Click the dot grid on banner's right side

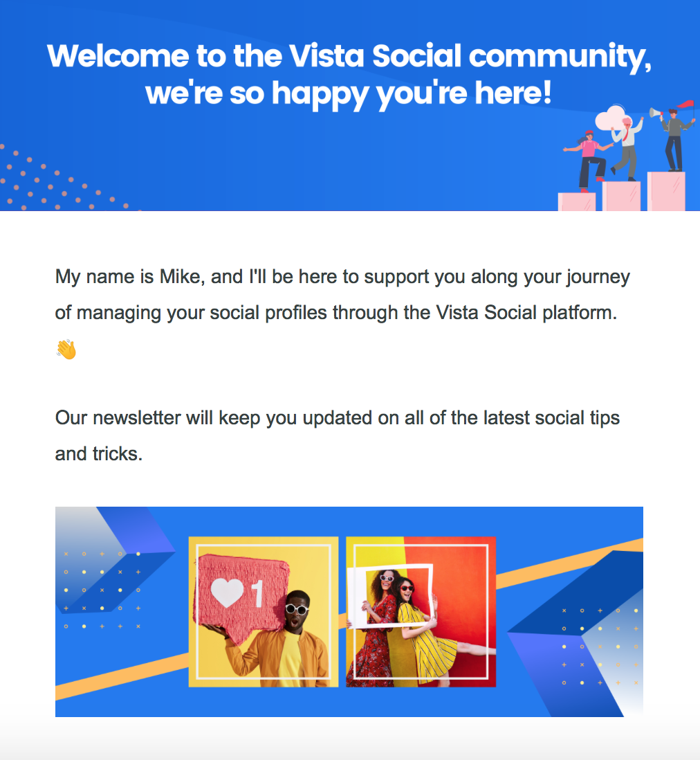coord(600,646)
